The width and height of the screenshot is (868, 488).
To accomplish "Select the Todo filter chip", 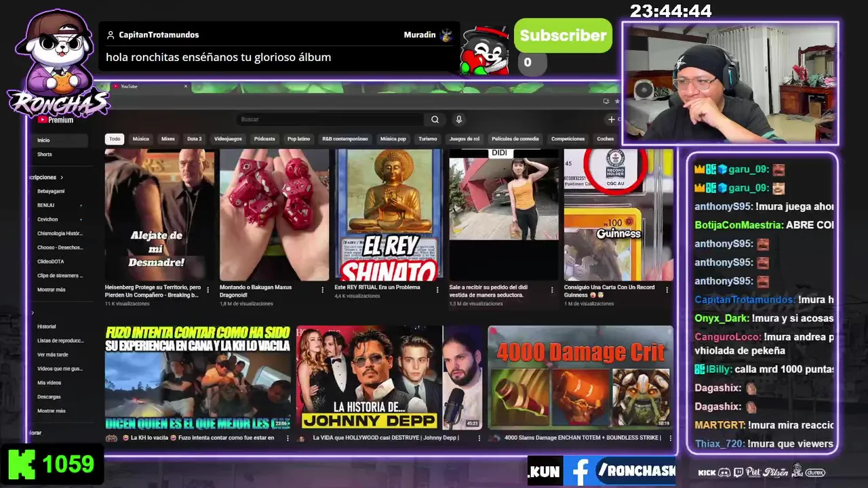I will click(x=115, y=139).
